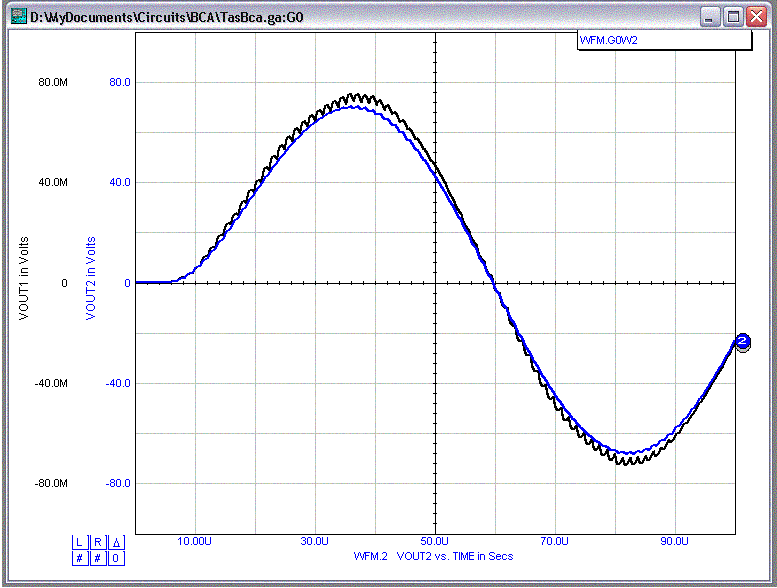Close the TasBca graph window
The width and height of the screenshot is (777, 588).
756,17
